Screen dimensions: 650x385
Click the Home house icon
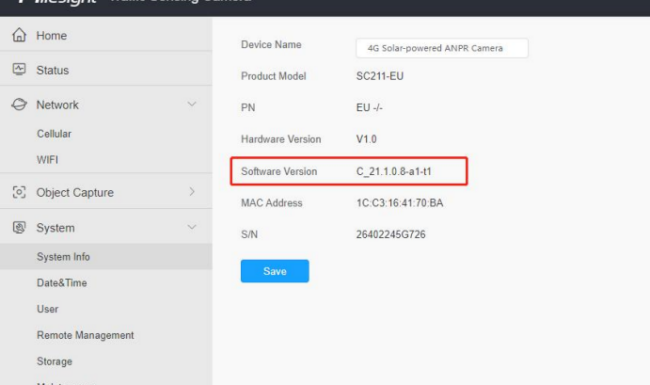19,35
